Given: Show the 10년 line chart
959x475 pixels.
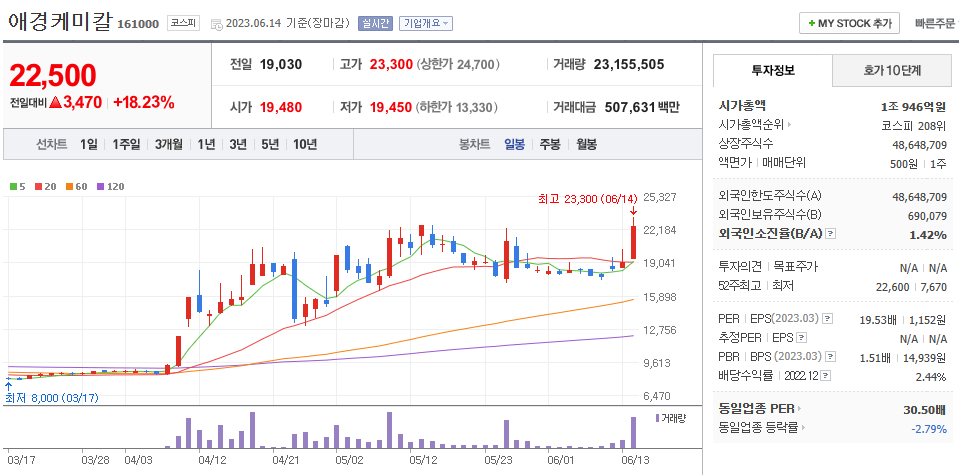Looking at the screenshot, I should 305,145.
